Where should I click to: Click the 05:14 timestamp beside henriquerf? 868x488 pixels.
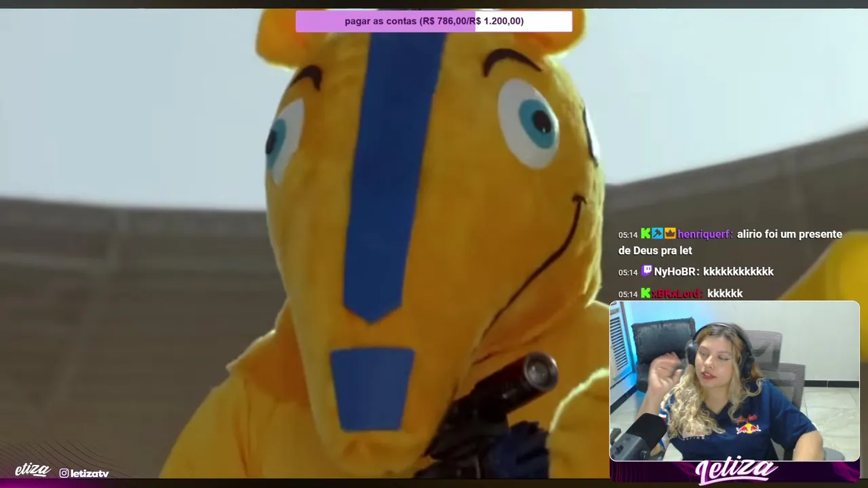tap(628, 235)
